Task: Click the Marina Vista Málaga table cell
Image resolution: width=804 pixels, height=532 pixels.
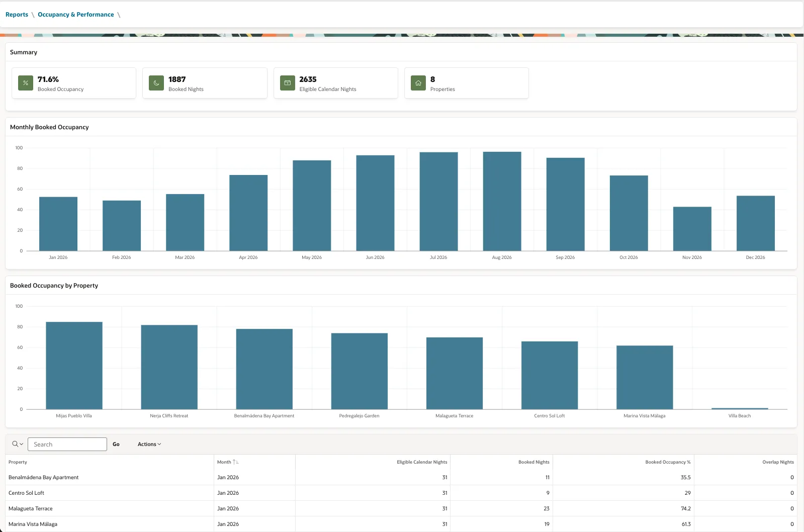Action: click(110, 524)
